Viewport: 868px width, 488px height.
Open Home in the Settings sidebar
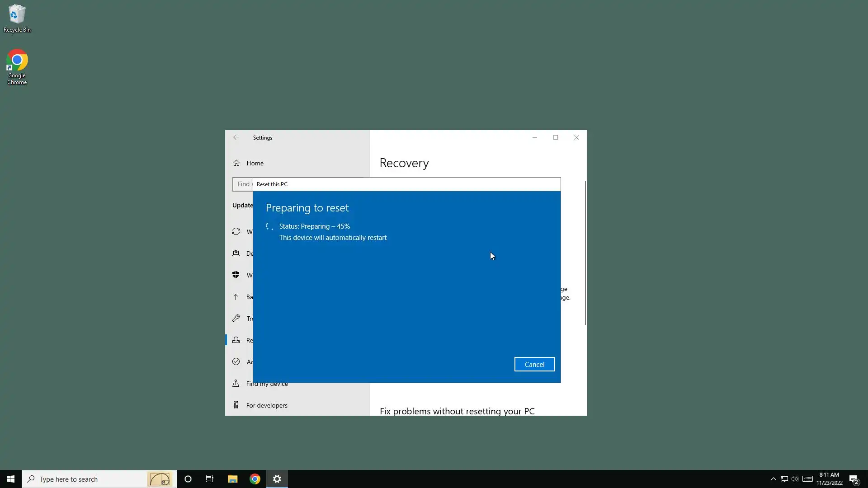[255, 163]
